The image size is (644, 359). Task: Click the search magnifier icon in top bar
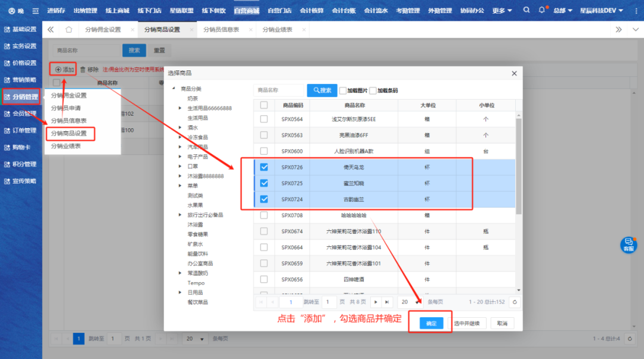(526, 10)
